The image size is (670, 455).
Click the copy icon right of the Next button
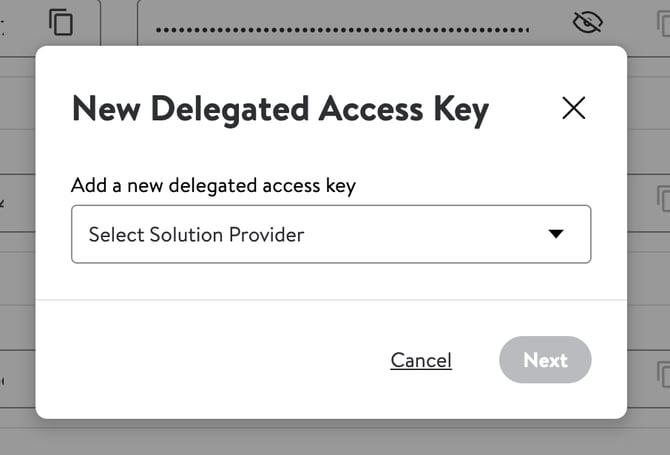[x=662, y=374]
